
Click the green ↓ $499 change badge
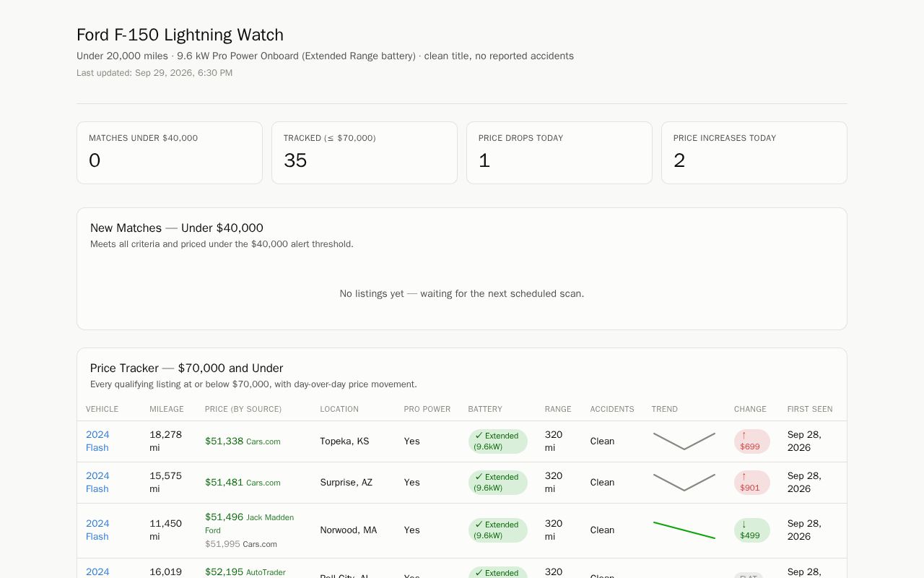[751, 530]
